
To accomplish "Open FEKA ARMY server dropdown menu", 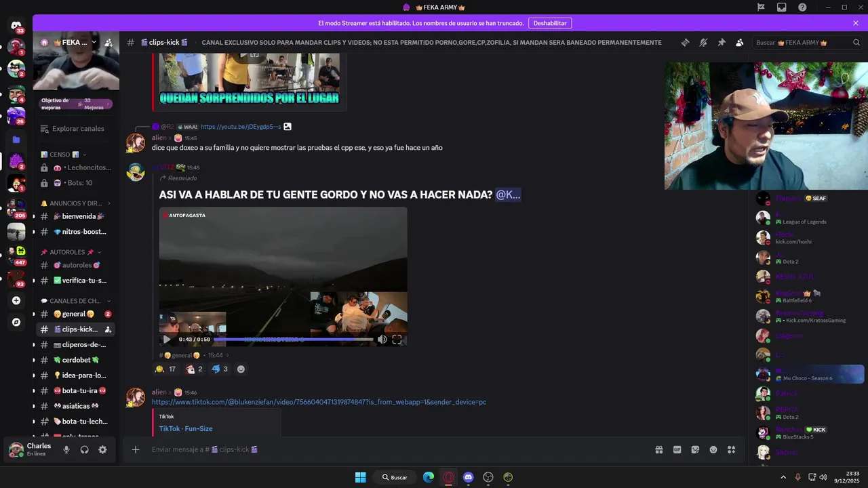I will click(x=94, y=42).
